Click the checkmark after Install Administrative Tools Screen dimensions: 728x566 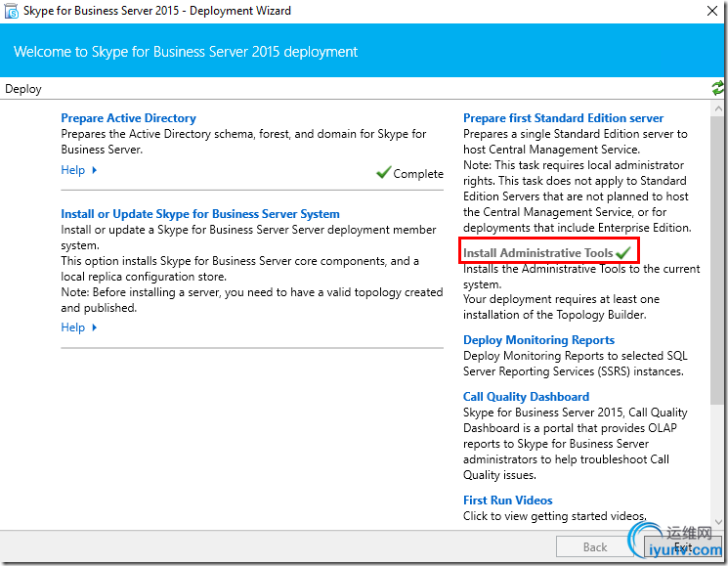622,253
